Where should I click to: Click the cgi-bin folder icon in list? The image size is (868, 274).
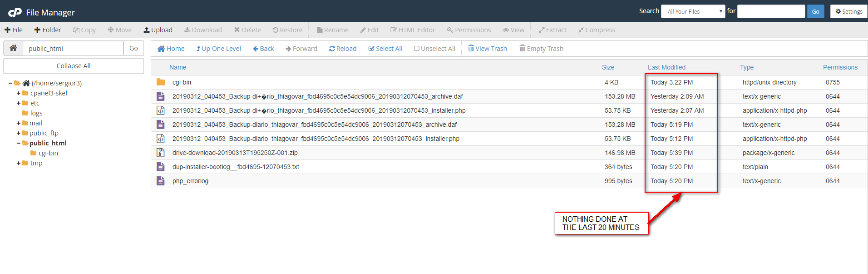pos(161,82)
